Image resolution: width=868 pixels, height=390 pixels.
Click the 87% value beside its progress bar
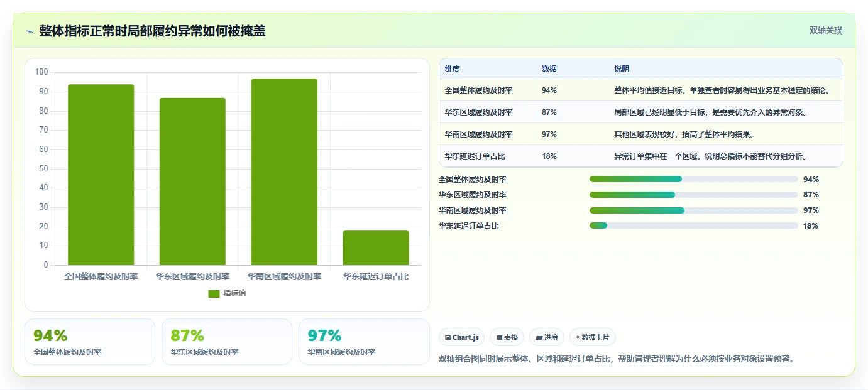[811, 195]
